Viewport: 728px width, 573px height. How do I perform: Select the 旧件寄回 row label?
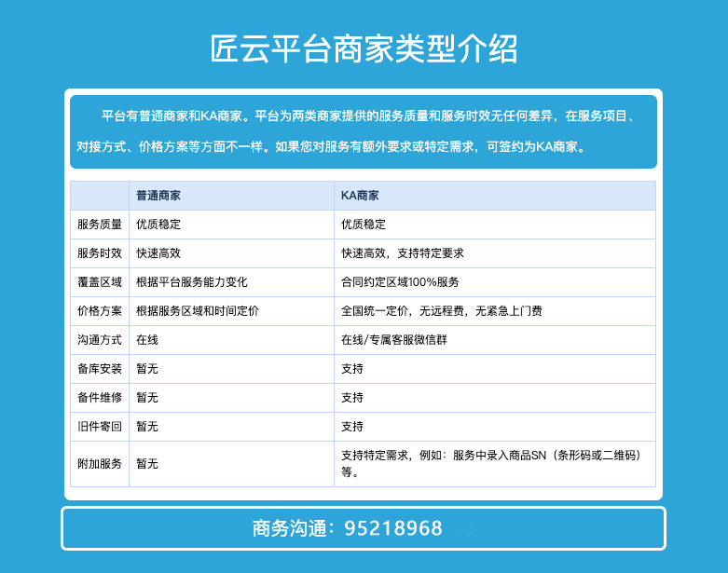100,427
